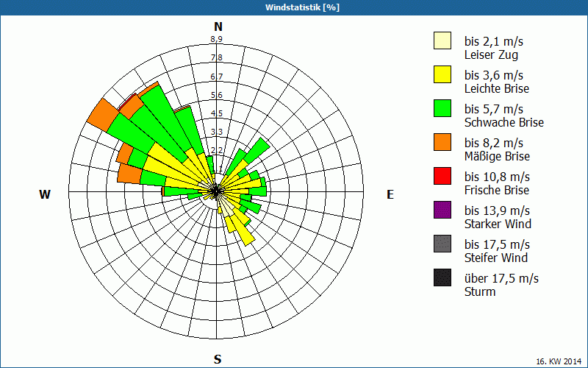Click the '2,2' radial axis value
This screenshot has width=588, height=368.
216,151
